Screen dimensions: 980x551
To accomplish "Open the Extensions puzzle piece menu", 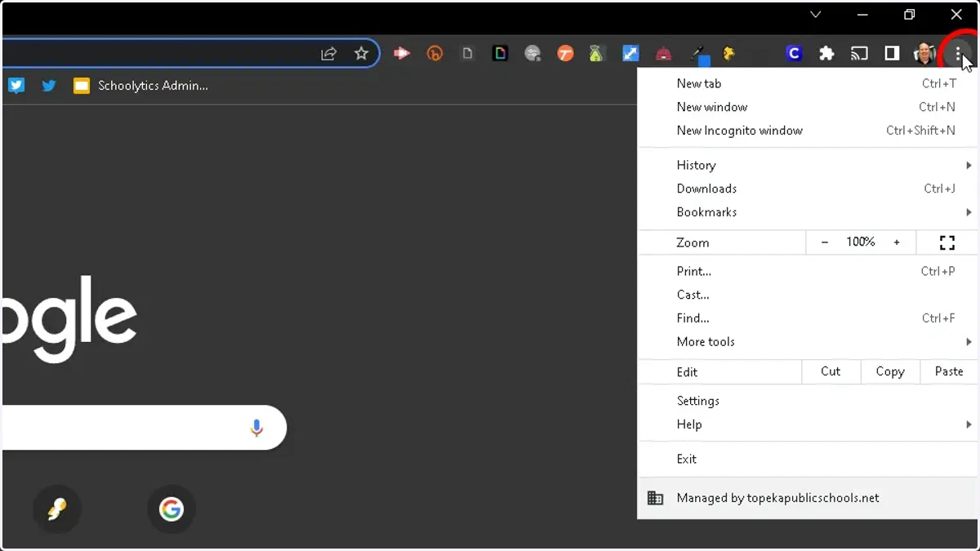I will [826, 54].
